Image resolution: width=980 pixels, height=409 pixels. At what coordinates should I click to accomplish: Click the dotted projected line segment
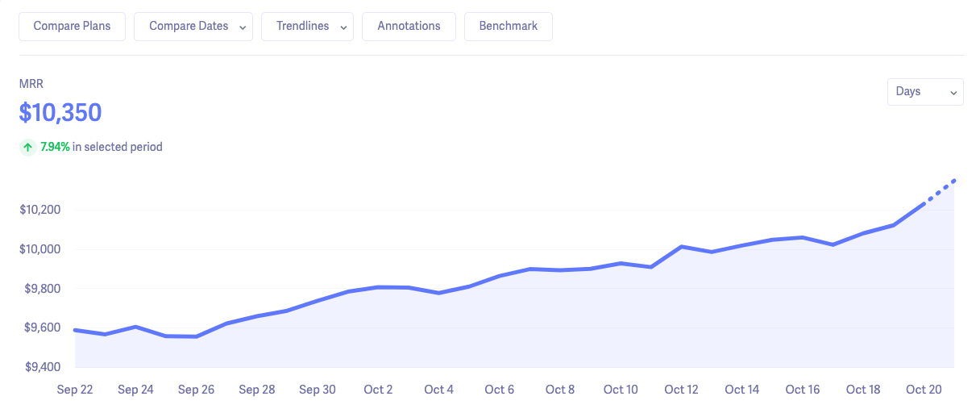pos(940,192)
